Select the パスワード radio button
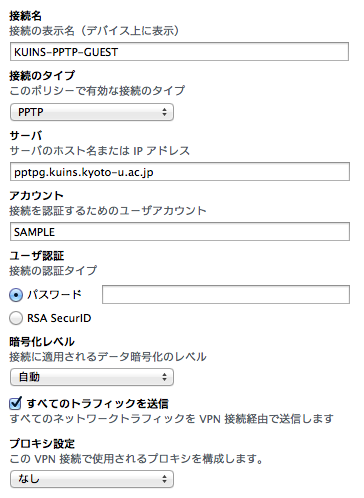The height and width of the screenshot is (498, 364). pyautogui.click(x=16, y=295)
